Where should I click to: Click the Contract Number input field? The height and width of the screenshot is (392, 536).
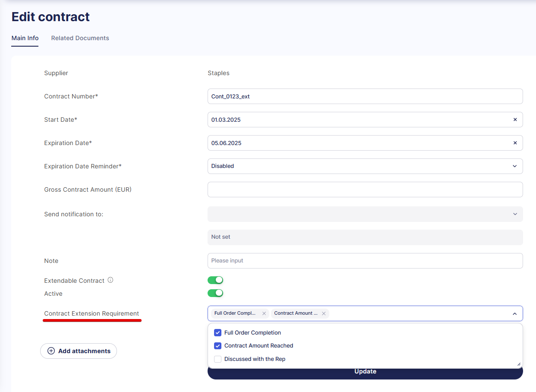click(365, 96)
